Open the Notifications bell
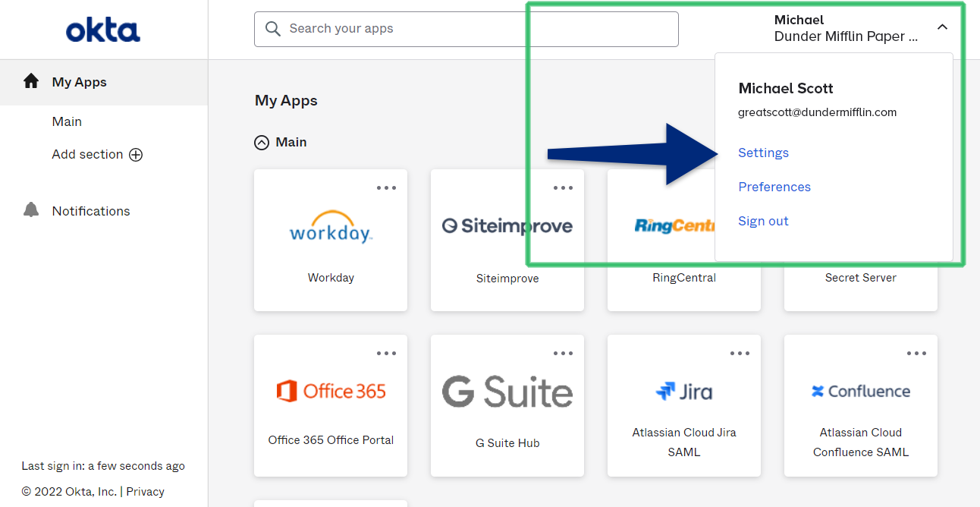980x507 pixels. pos(30,210)
